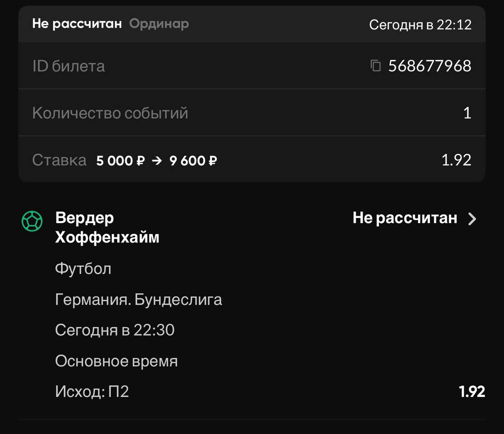
Task: Click the stake amount 5 000 ₽
Action: [120, 160]
